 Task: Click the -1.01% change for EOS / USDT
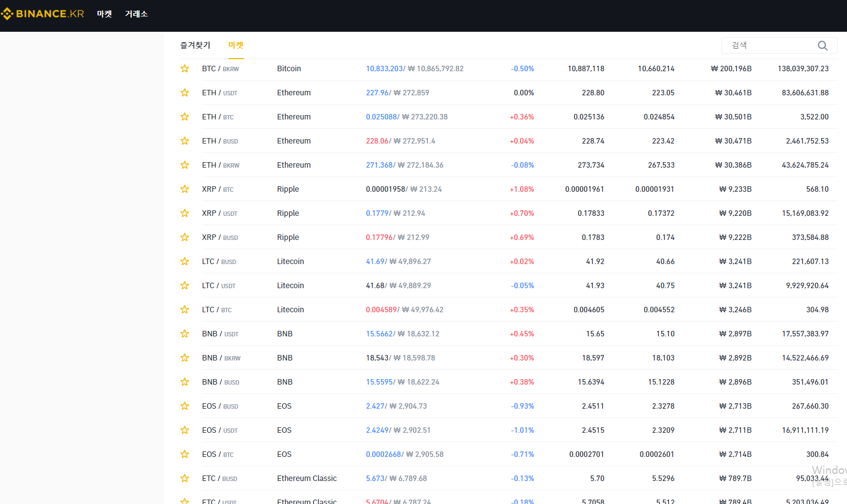(x=523, y=430)
